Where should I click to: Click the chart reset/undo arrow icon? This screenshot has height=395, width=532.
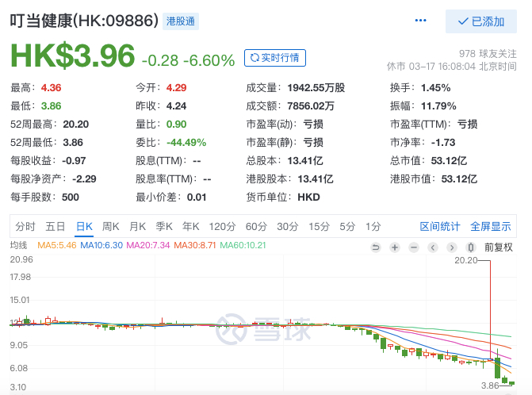tap(376, 247)
